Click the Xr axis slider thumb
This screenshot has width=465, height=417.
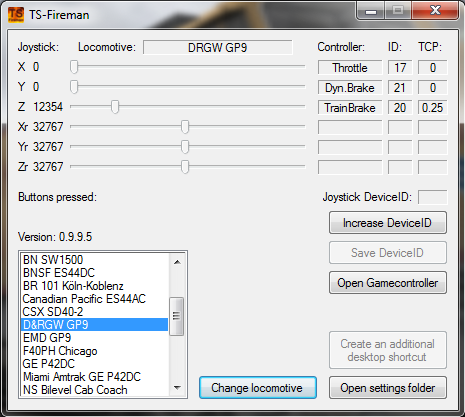point(185,127)
